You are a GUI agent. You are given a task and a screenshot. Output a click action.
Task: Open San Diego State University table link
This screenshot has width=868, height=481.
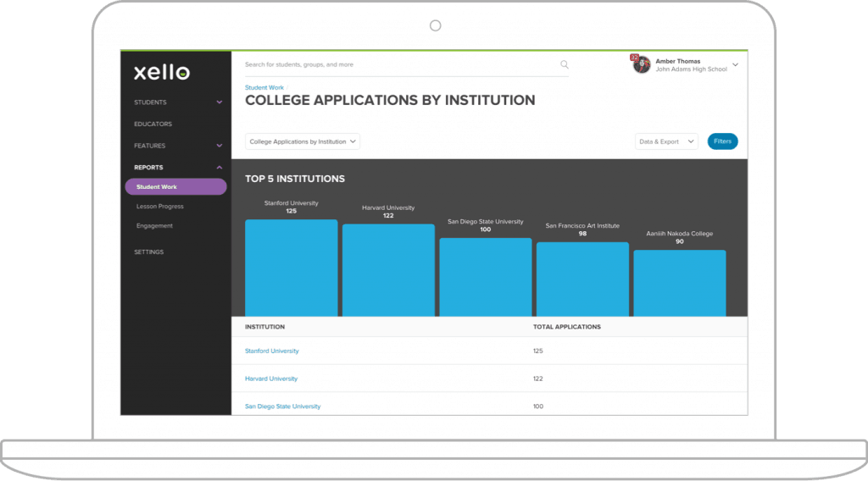(x=282, y=406)
